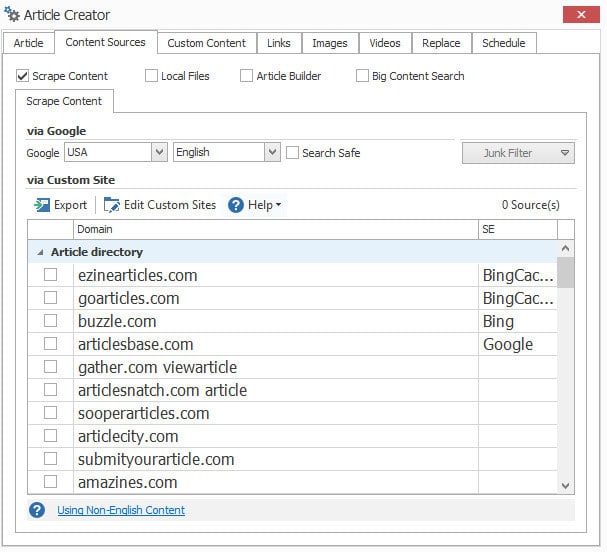Open the Using Non-English Content link
The height and width of the screenshot is (552, 607).
coord(120,510)
